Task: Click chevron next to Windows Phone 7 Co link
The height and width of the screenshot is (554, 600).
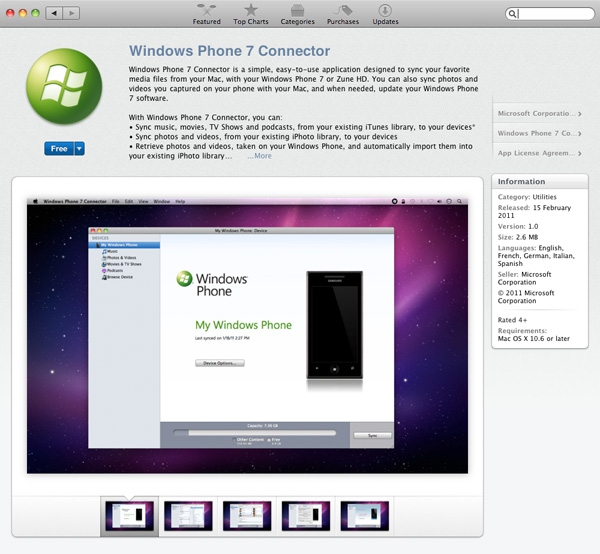Action: tap(580, 134)
